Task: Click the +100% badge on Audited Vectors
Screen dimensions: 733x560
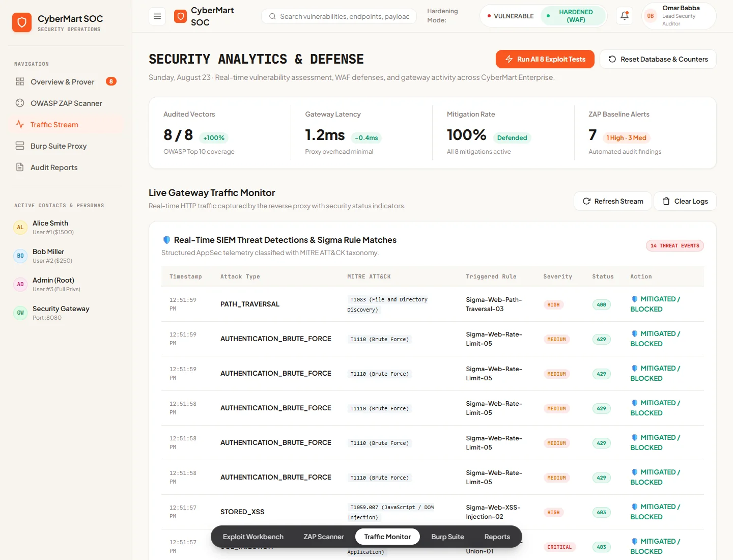Action: pyautogui.click(x=214, y=137)
